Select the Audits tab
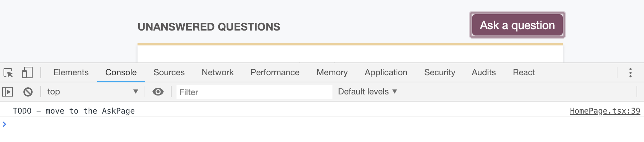Screen dimensions: 644x142 point(484,72)
